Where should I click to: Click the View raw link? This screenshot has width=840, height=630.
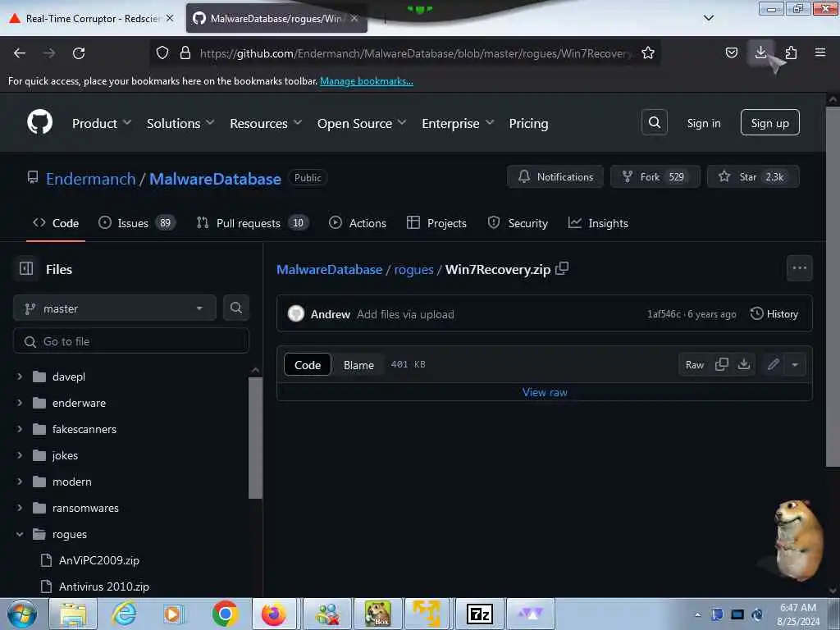545,392
